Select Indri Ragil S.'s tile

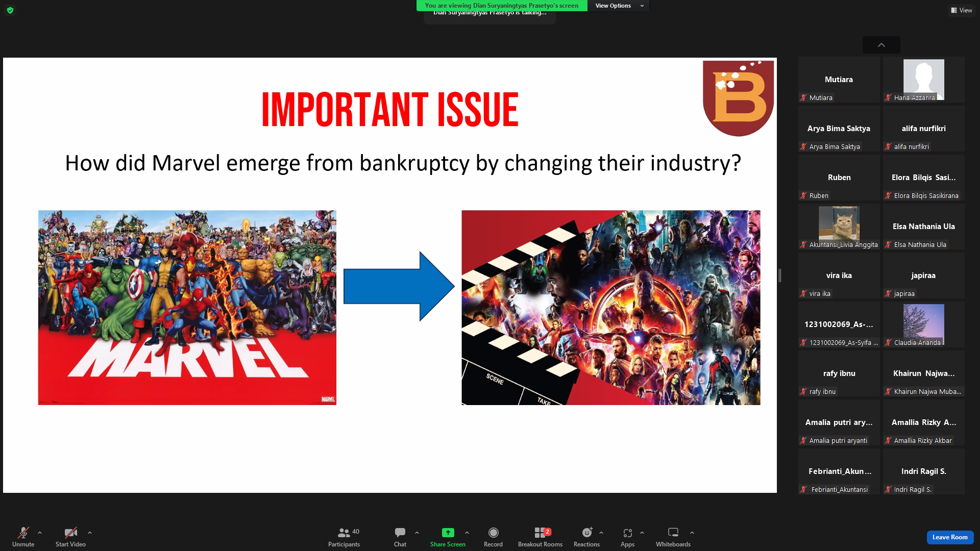point(924,471)
